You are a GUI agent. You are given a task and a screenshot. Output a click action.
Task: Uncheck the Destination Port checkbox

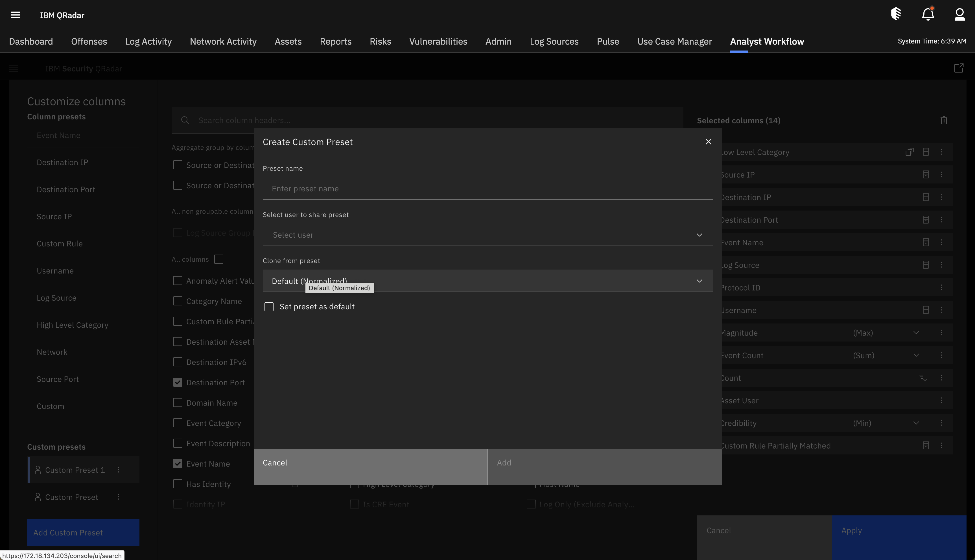177,382
